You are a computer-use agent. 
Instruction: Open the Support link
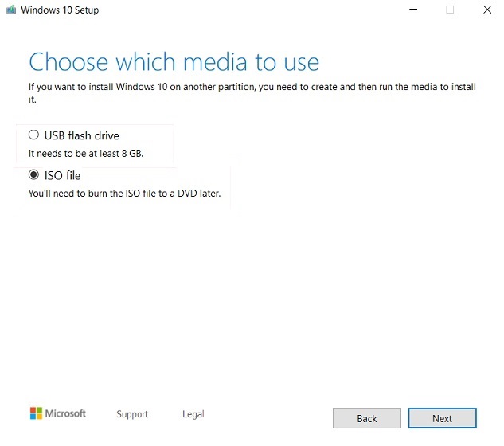click(x=132, y=414)
